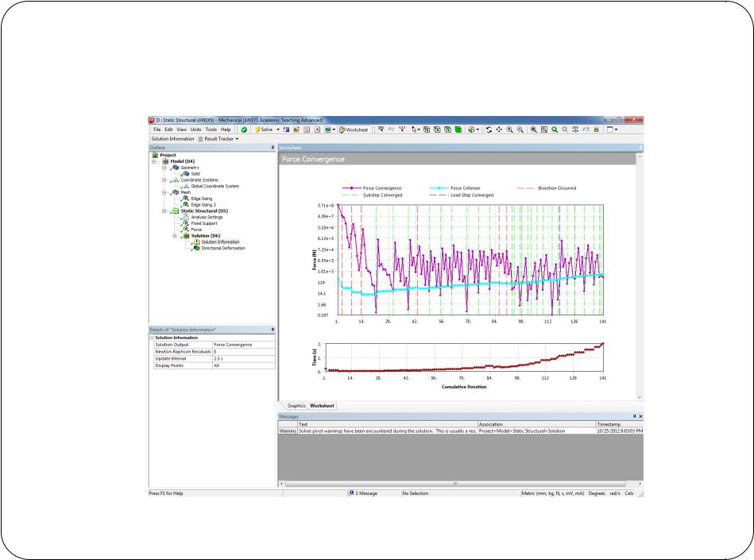The image size is (754, 560).
Task: Click the Timestamp column header
Action: click(620, 424)
